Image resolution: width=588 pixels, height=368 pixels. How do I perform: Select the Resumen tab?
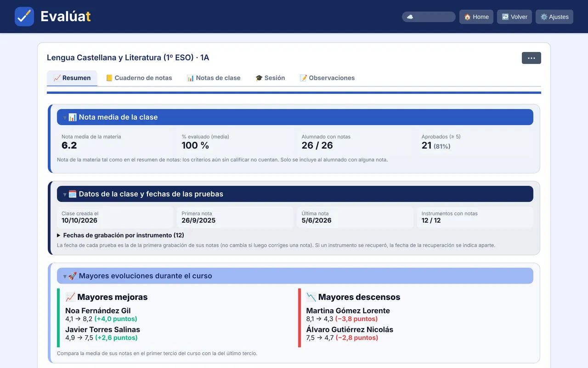72,78
